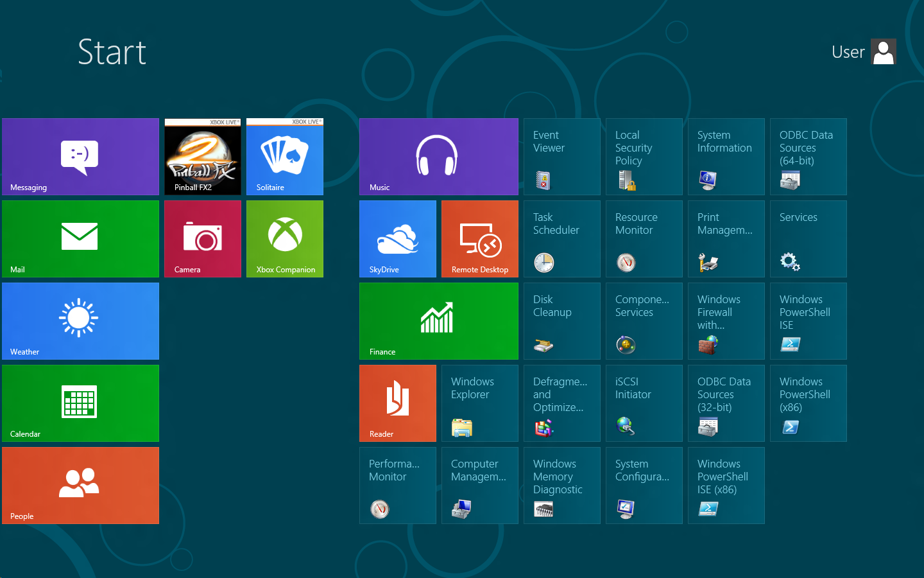
Task: Launch the Event Viewer tile
Action: click(562, 157)
